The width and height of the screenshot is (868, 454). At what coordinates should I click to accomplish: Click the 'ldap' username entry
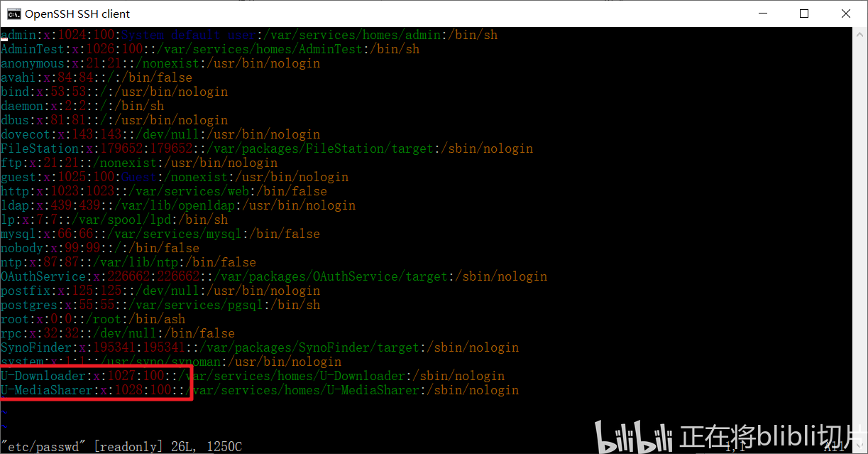pos(14,205)
